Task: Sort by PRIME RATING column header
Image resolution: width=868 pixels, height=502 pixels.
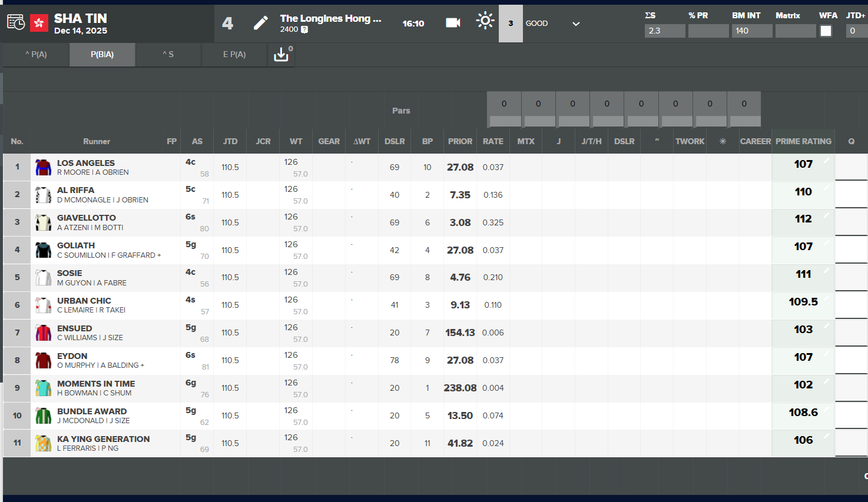Action: 803,141
